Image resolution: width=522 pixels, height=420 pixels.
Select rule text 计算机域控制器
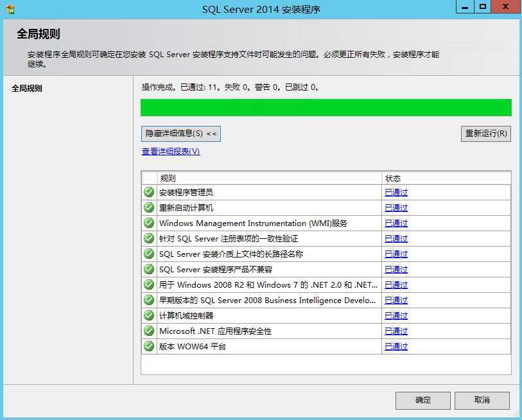186,316
